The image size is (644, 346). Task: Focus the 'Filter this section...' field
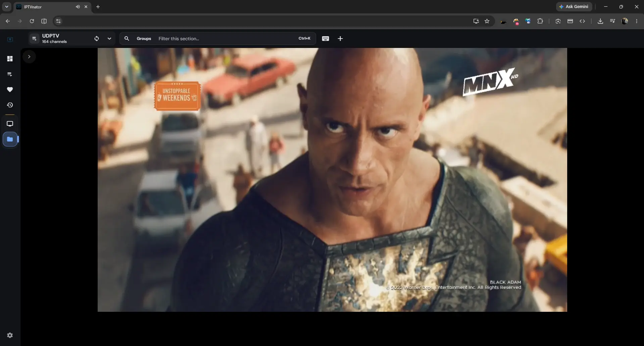click(x=226, y=39)
